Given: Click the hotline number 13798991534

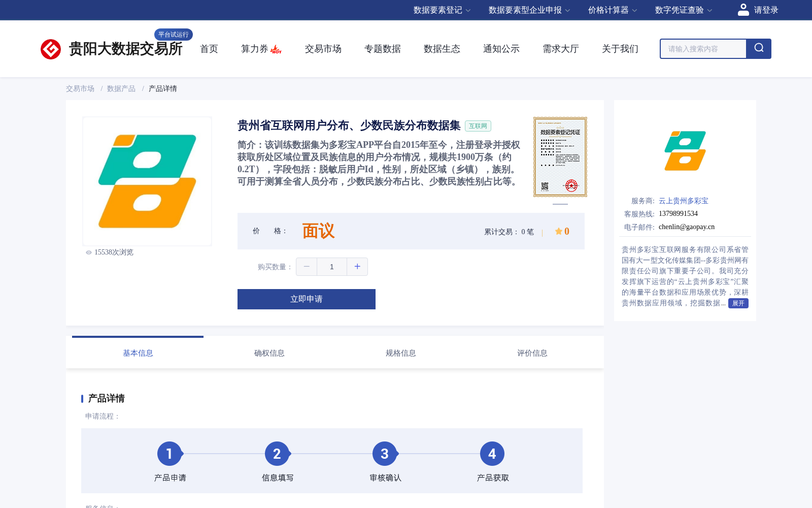Looking at the screenshot, I should (678, 214).
